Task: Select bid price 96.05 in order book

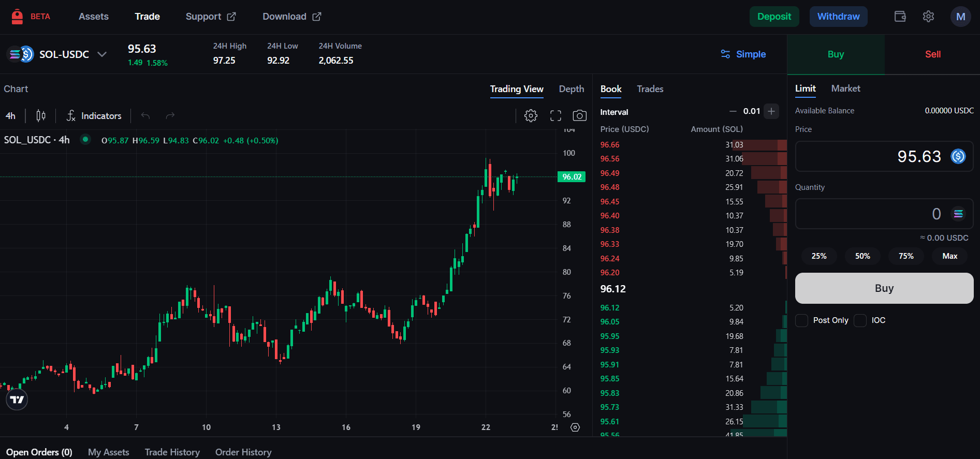Action: click(610, 322)
